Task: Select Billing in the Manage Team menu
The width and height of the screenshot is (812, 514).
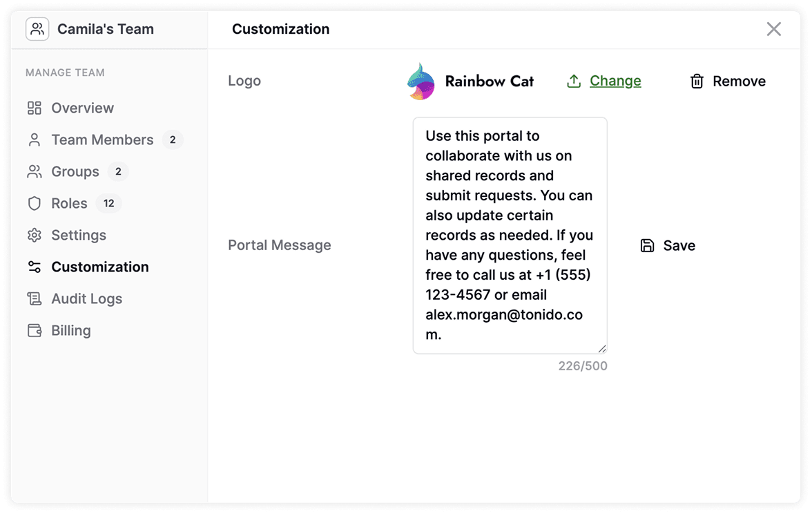Action: [70, 330]
